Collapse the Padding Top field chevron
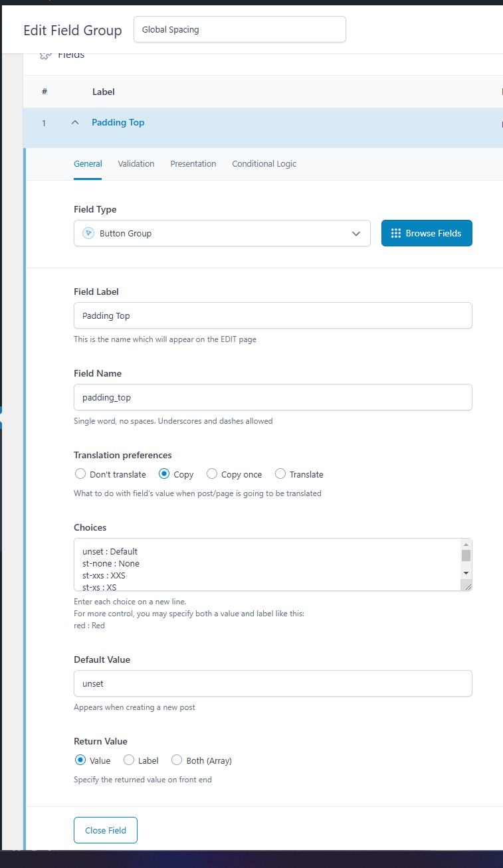 75,122
